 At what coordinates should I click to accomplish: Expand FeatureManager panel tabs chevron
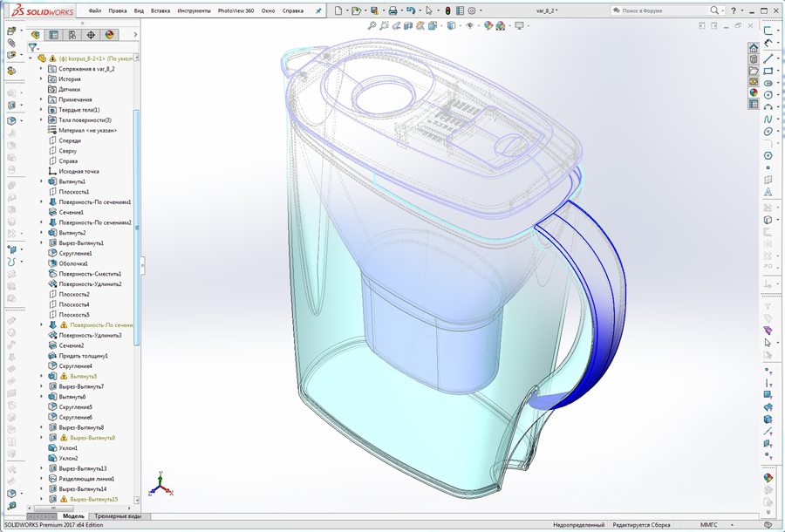coord(134,35)
